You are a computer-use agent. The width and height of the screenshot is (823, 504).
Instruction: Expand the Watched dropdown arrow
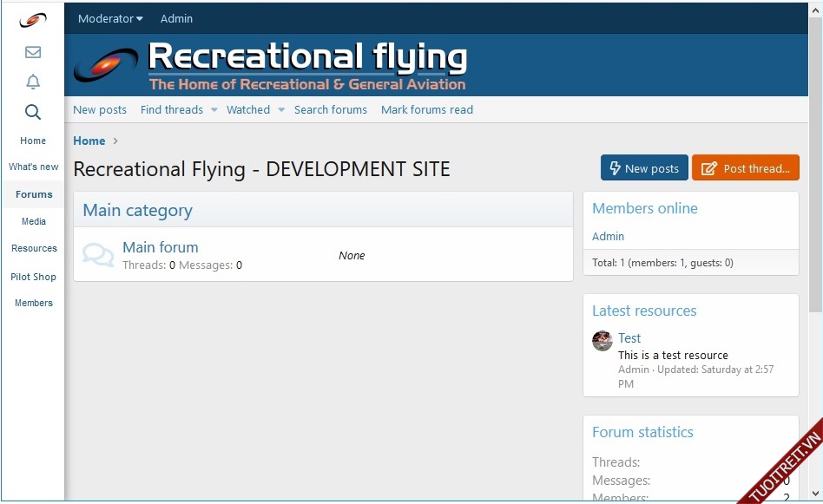coord(280,110)
